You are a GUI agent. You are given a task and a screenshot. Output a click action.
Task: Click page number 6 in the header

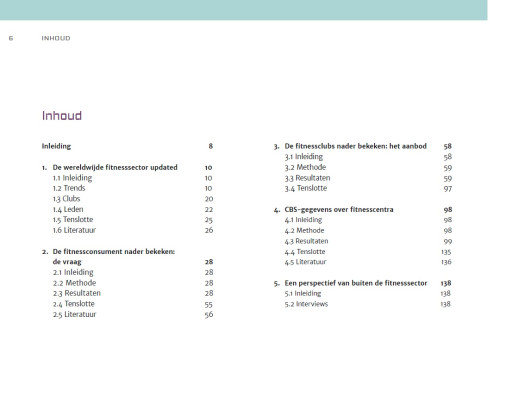tap(11, 38)
